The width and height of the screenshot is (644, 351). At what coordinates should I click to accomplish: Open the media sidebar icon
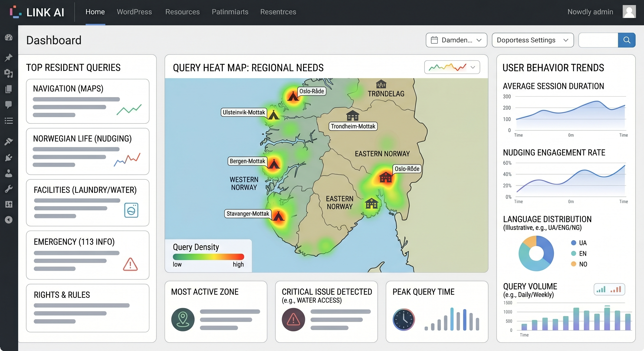click(9, 73)
